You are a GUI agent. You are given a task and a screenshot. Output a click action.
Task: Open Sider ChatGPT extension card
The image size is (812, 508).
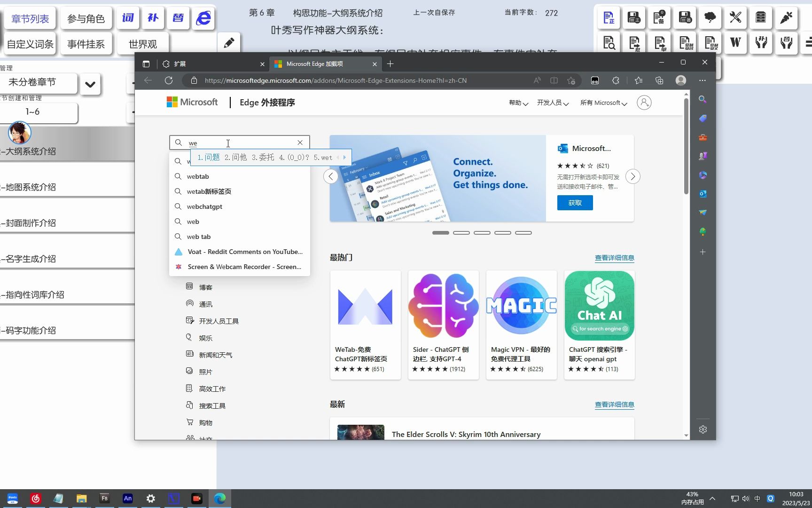point(444,325)
